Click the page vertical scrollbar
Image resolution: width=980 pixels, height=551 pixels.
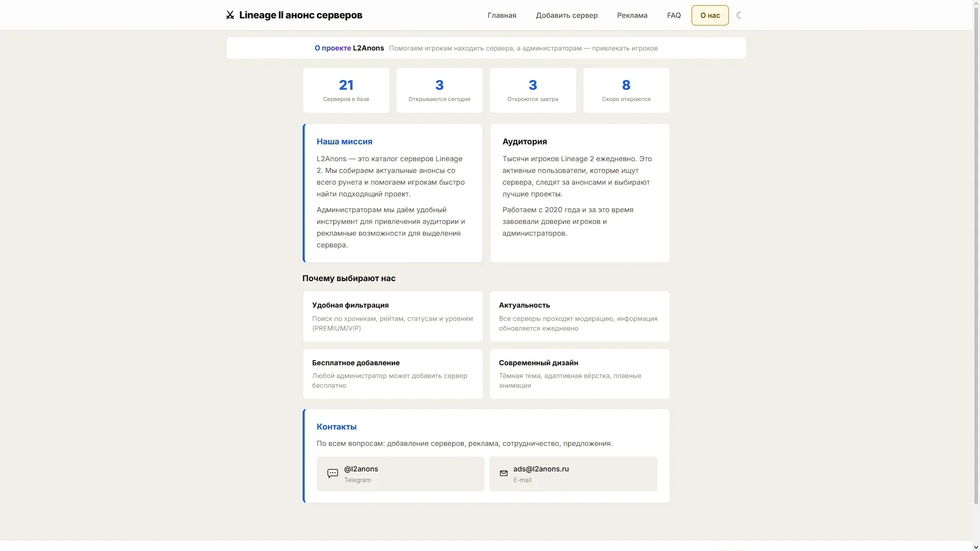click(x=976, y=255)
